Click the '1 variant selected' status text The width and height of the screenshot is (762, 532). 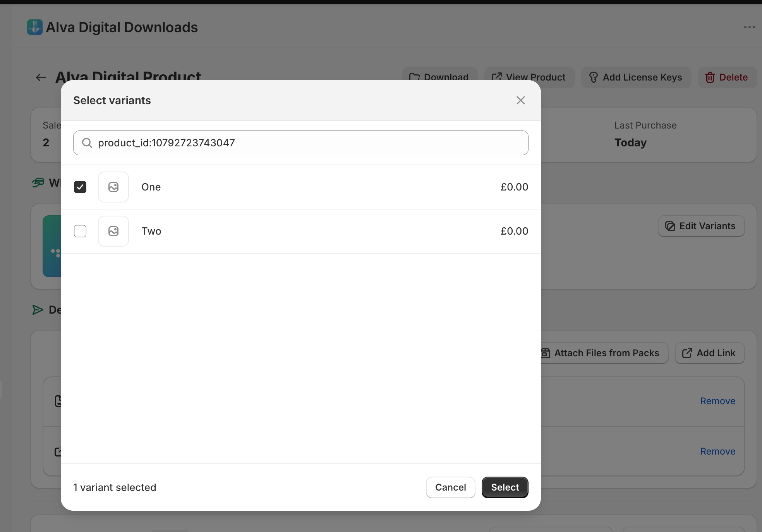click(115, 487)
